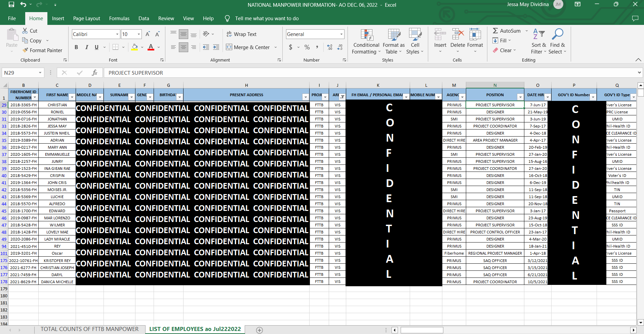
Task: Click the AutoSum button
Action: pyautogui.click(x=507, y=31)
